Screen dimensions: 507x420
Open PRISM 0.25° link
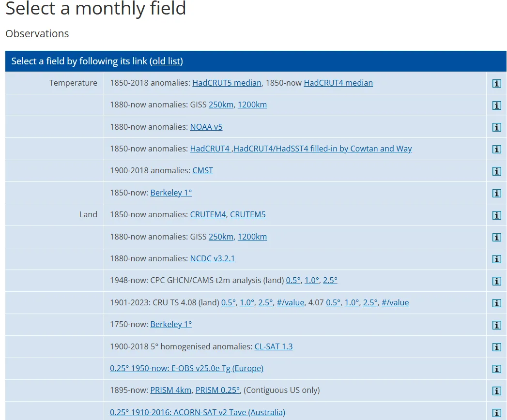(217, 390)
